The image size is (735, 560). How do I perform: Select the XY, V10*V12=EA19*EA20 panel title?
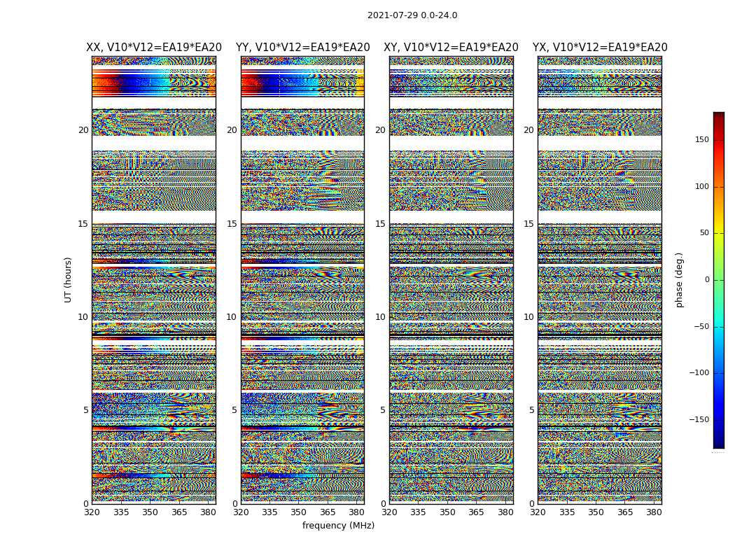[x=451, y=48]
